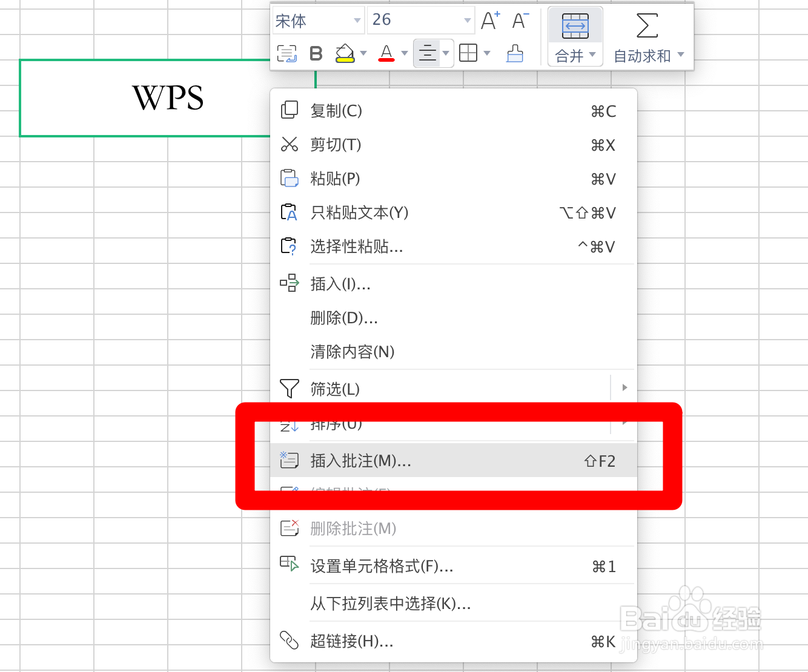Expand fill color dropdown arrow

(363, 53)
